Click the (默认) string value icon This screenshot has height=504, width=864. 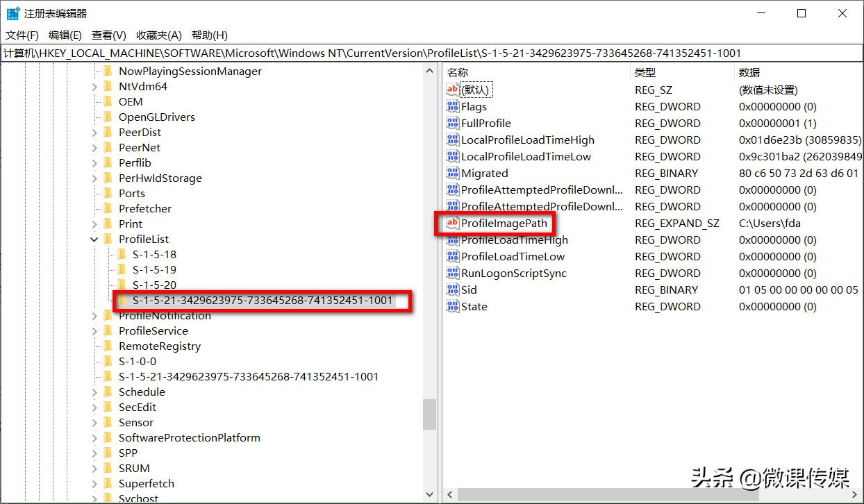pos(453,90)
